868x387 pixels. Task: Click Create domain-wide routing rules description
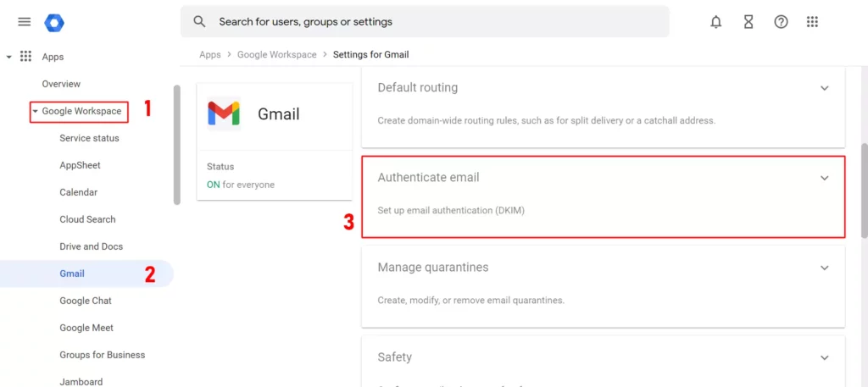click(x=547, y=120)
